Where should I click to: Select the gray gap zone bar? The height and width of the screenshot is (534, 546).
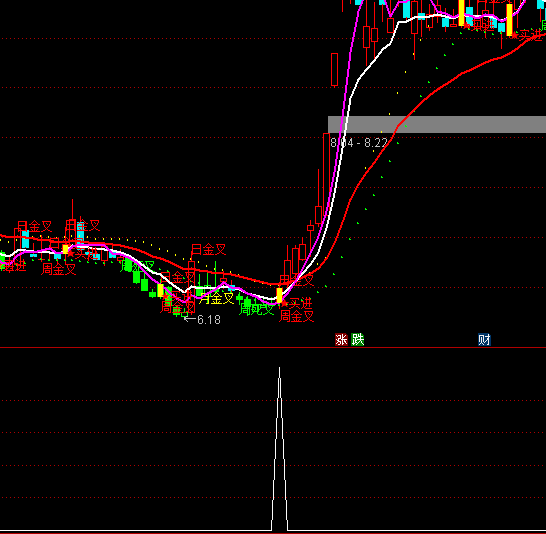tap(437, 125)
